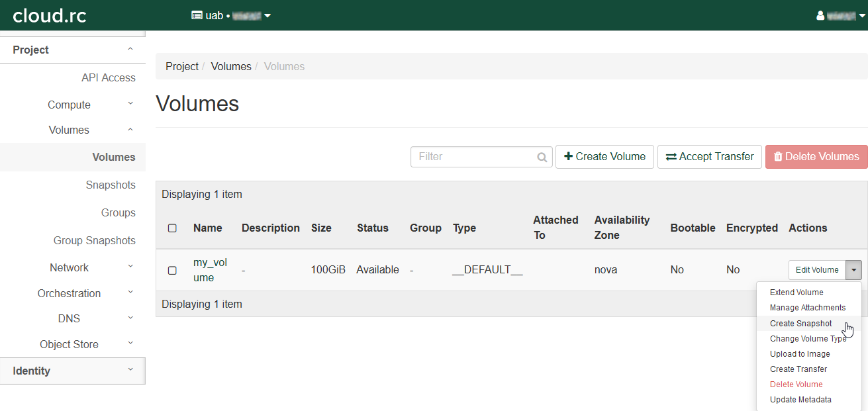This screenshot has height=411, width=868.
Task: Expand the Compute sidebar section
Action: (69, 105)
